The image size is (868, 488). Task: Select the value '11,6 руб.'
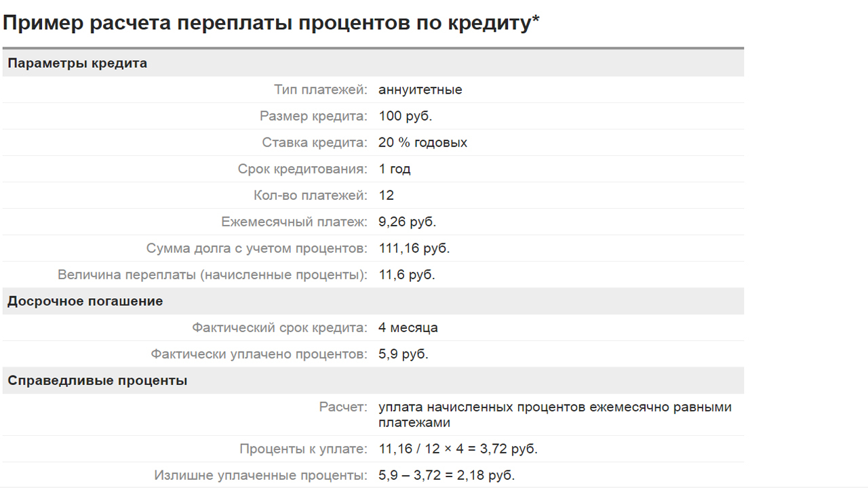pos(407,274)
